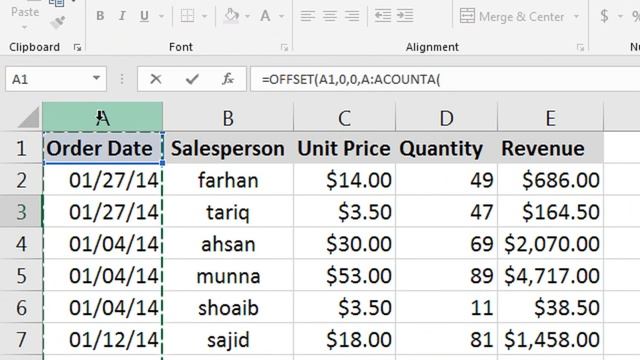Expand the Name Box dropdown arrow
Screen dimensions: 640x360
point(96,78)
